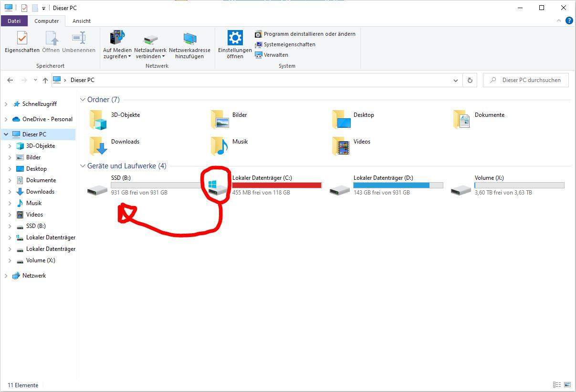Switch to details view in status bar
This screenshot has height=392, width=576.
click(x=556, y=385)
